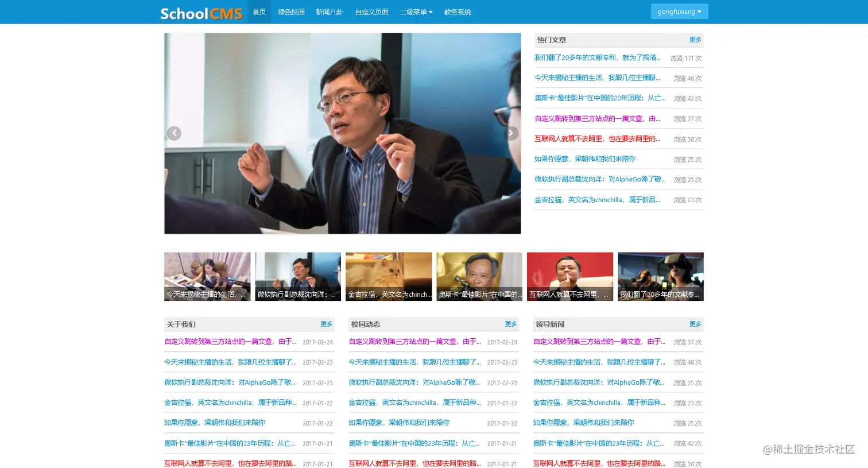Open thumbnail 今天来揭秘主播的生活
Screen dimensions: 868x468
[207, 276]
